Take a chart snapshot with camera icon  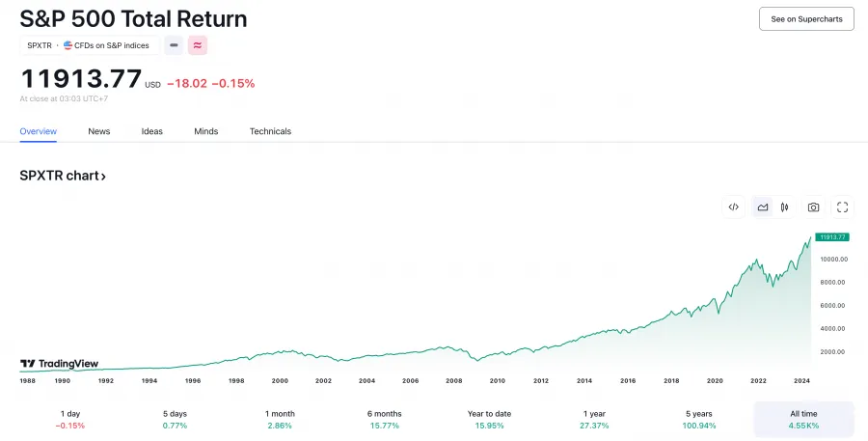(813, 207)
